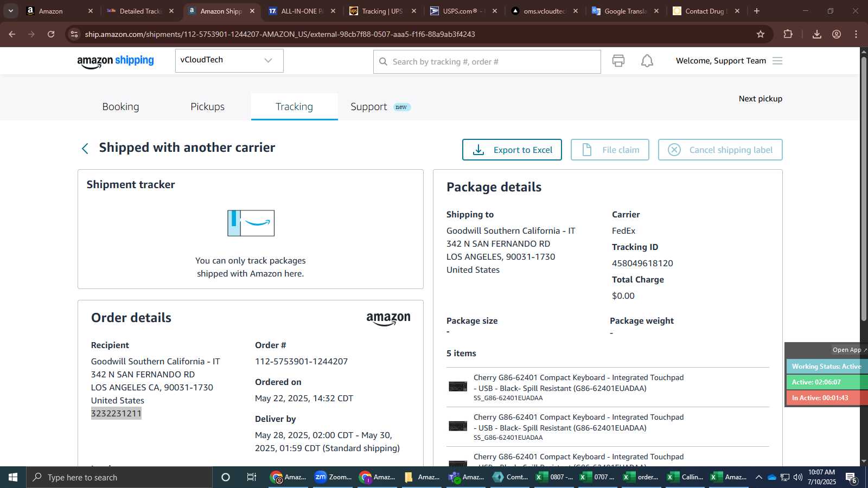Click Cancel shipping label button

(x=720, y=150)
